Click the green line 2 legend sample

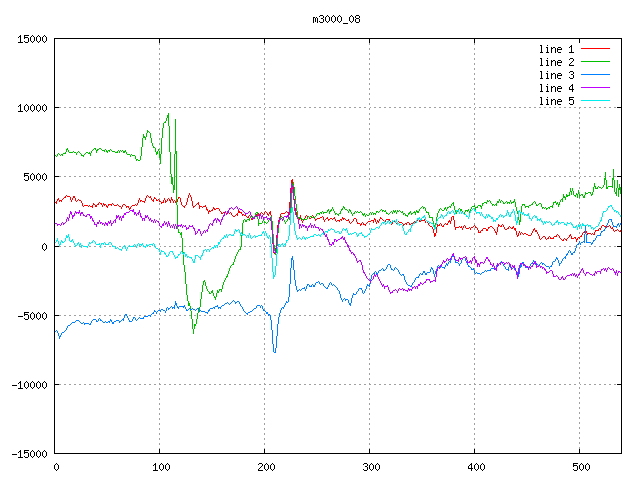coord(595,62)
